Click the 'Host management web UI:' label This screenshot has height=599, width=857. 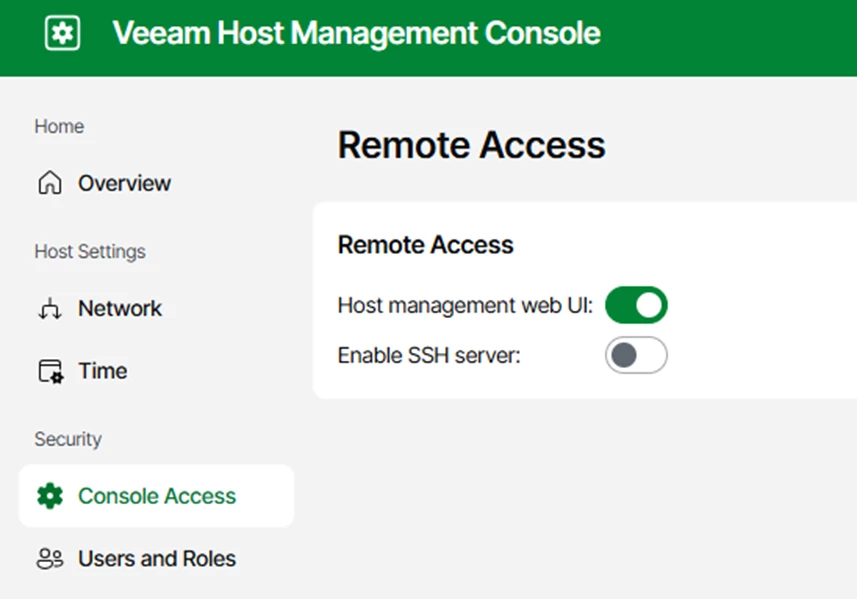click(x=465, y=305)
